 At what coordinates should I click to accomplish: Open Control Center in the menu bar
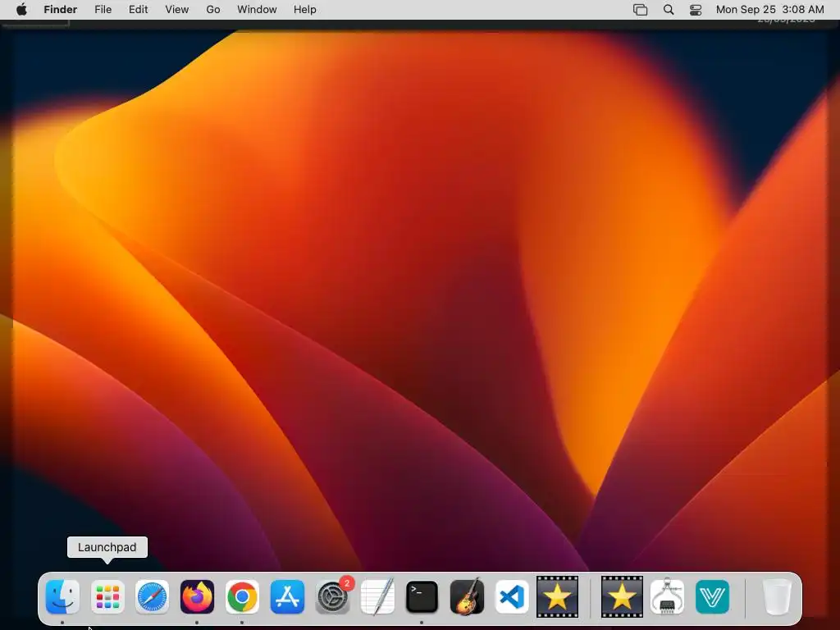tap(696, 10)
